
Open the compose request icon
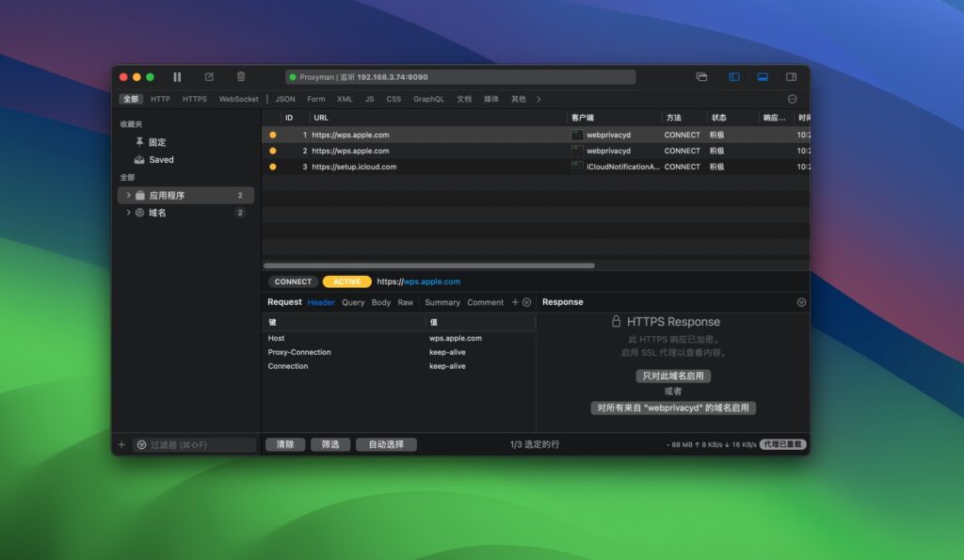[208, 77]
